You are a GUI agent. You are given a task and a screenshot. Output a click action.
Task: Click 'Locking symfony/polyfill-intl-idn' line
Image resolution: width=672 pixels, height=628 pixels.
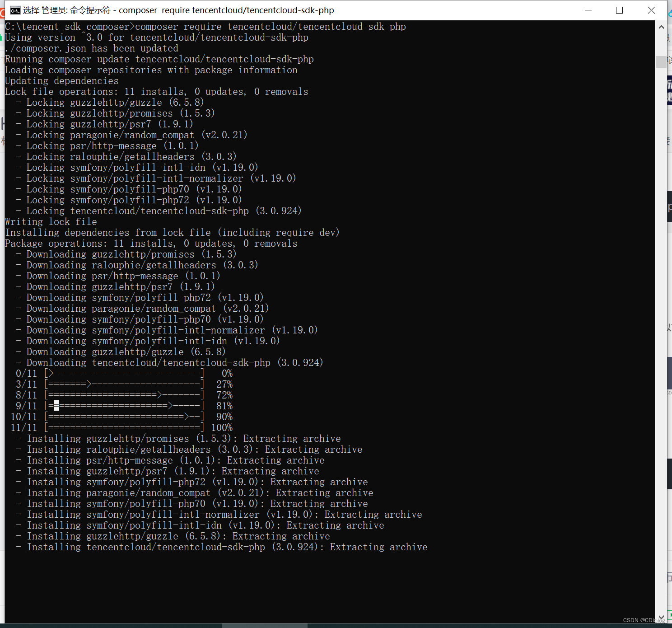(137, 168)
